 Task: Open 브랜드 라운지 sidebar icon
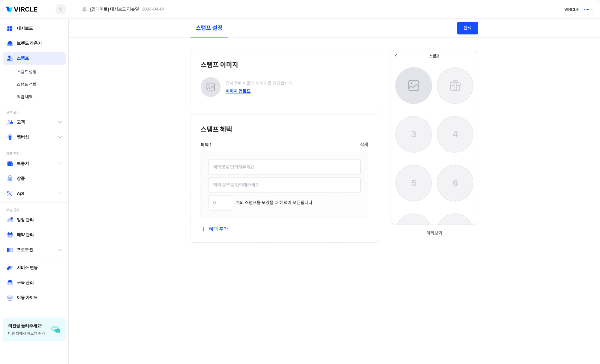(x=10, y=43)
